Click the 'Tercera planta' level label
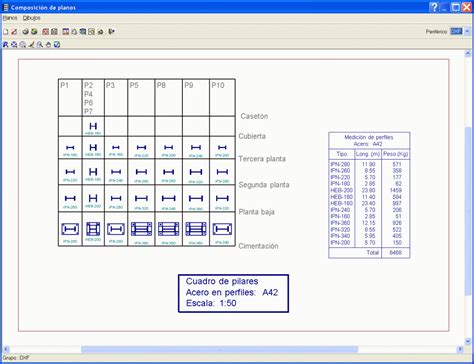The image size is (474, 364). [262, 159]
